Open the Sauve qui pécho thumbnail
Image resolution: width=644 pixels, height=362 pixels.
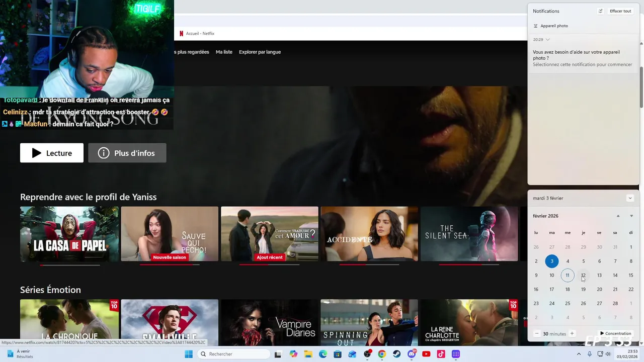pyautogui.click(x=170, y=234)
